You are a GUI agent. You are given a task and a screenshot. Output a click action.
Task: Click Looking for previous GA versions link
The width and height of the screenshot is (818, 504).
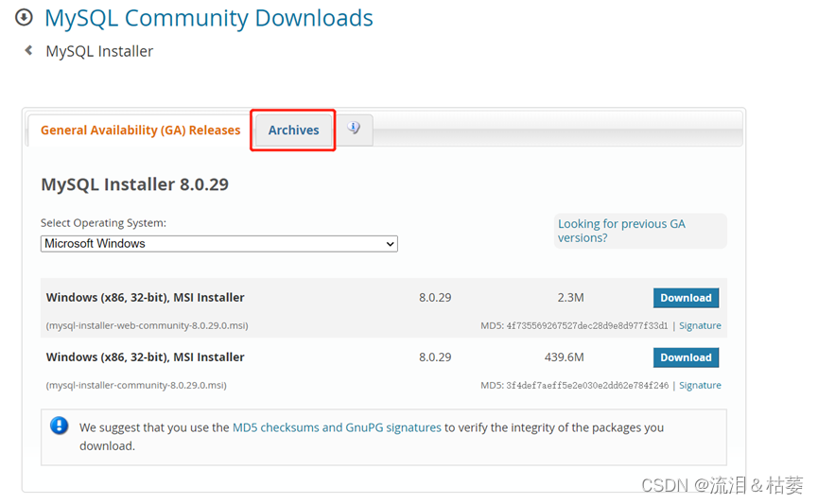(621, 231)
